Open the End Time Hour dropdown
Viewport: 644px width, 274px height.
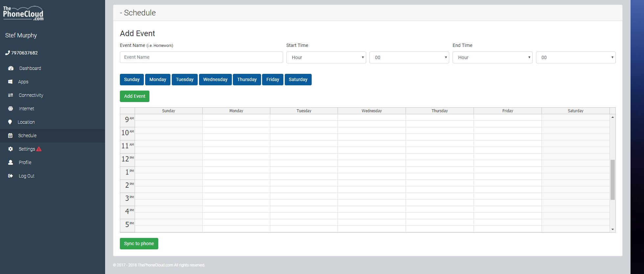pyautogui.click(x=492, y=57)
